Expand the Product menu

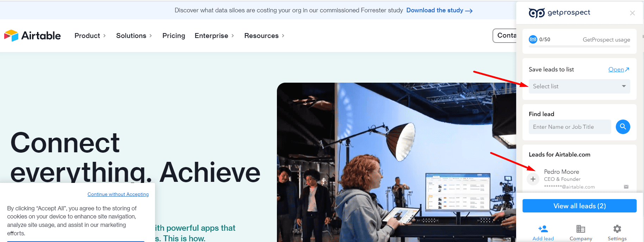[x=90, y=36]
